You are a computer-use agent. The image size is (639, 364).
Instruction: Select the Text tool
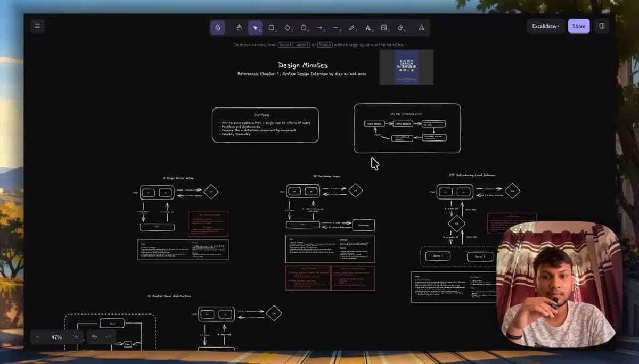[x=368, y=28]
